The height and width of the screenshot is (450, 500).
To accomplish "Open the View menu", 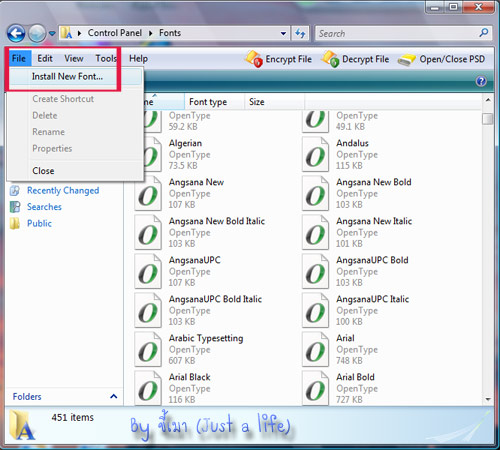I will [74, 59].
